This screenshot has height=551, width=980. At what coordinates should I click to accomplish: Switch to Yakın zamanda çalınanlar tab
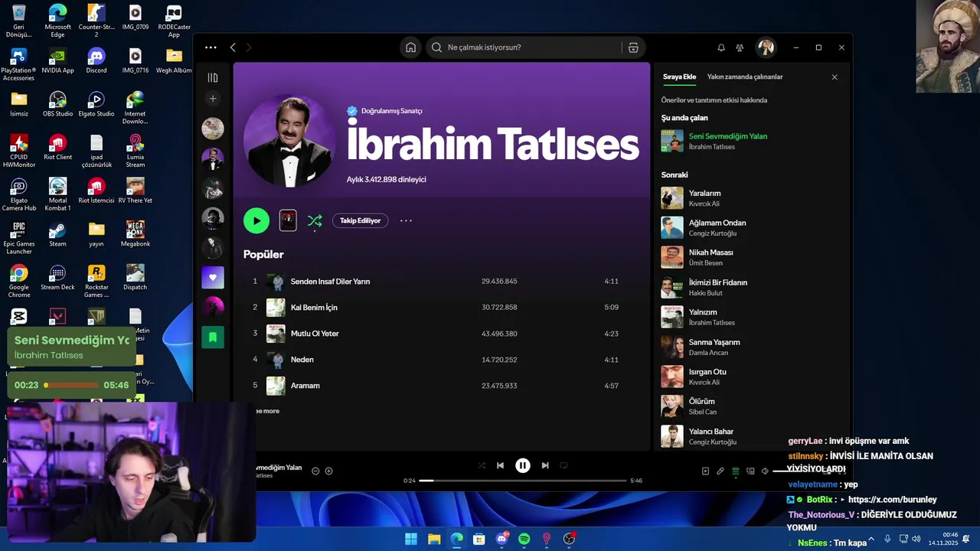pyautogui.click(x=745, y=77)
